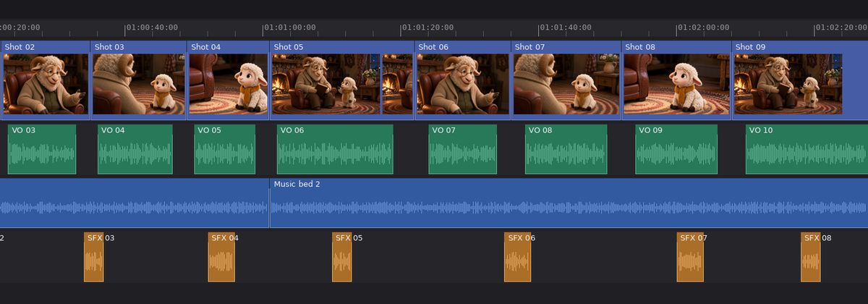The image size is (868, 304).
Task: Select the VO 06 audio clip
Action: point(335,149)
